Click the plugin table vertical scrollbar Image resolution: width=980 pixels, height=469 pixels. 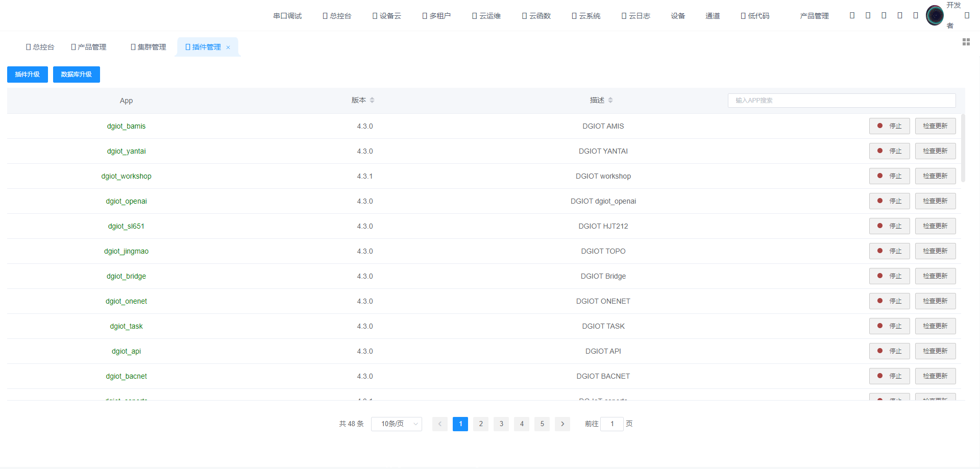[x=963, y=148]
